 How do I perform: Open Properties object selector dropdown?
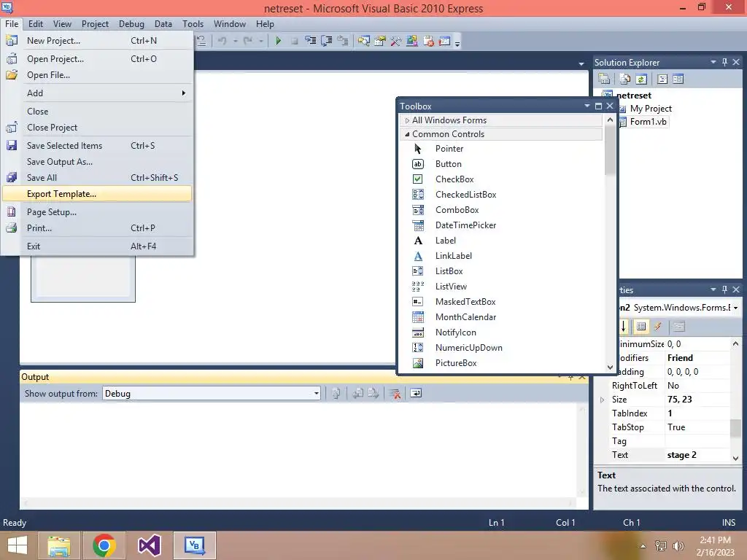point(735,308)
